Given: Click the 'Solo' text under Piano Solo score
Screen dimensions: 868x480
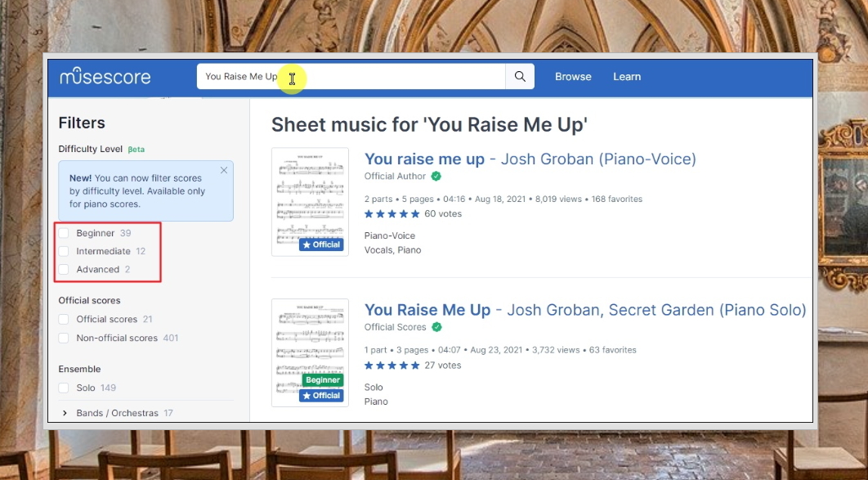Looking at the screenshot, I should tap(374, 388).
